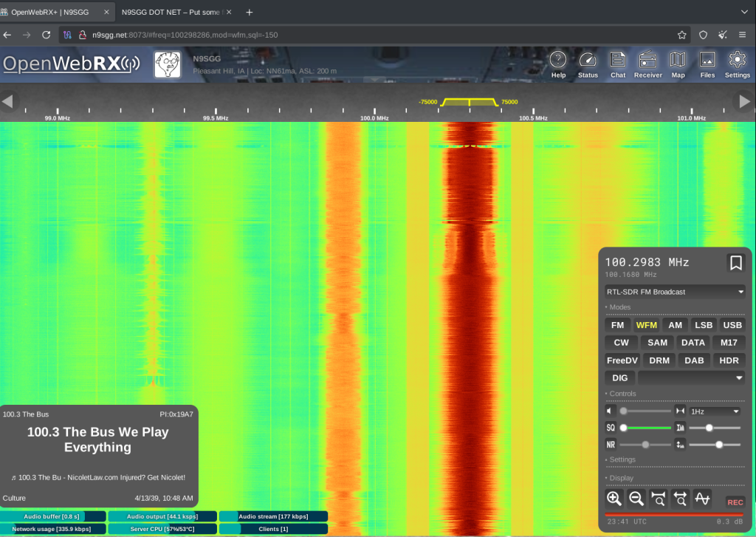
Task: Click the zoom out magnifier icon
Action: point(636,499)
